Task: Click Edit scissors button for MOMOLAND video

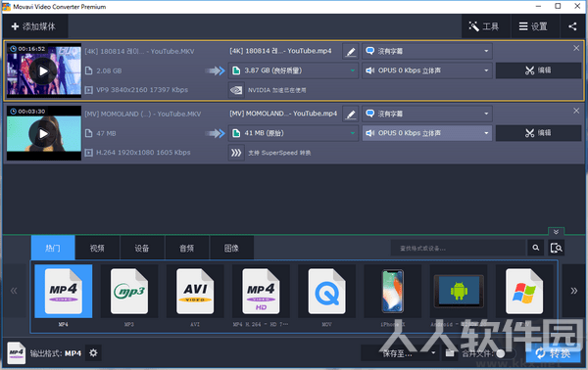Action: [x=538, y=133]
